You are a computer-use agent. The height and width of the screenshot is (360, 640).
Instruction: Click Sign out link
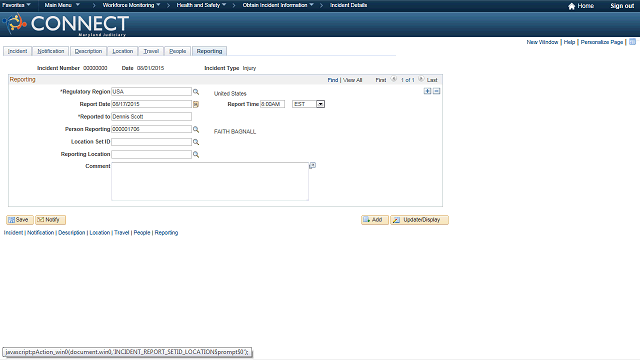point(622,6)
